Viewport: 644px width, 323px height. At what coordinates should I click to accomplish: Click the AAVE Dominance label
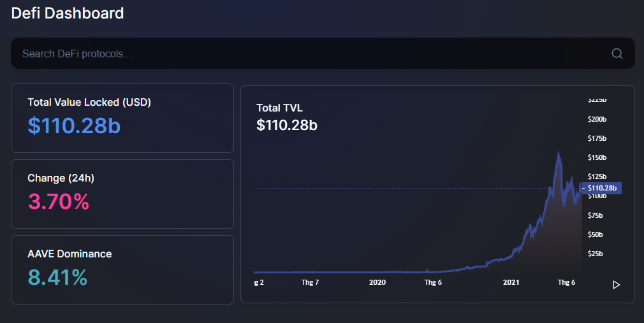point(70,254)
